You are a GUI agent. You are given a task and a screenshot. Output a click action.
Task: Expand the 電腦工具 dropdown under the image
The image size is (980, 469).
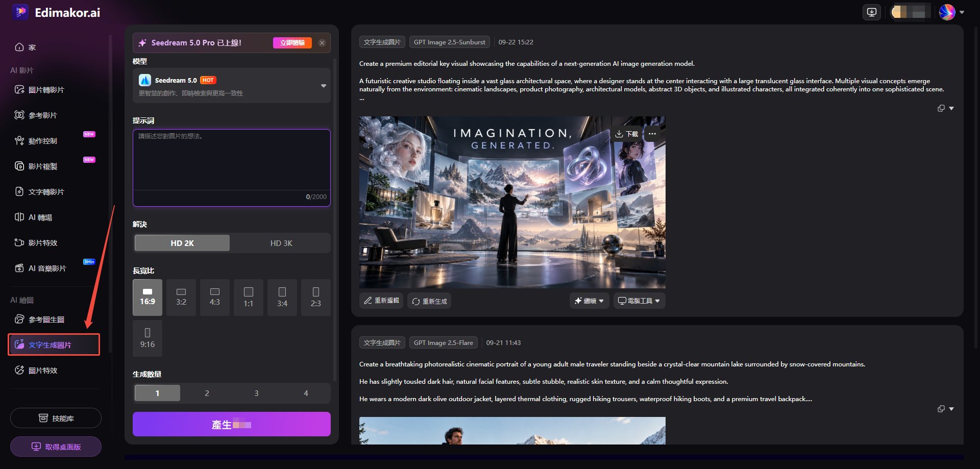(x=639, y=301)
